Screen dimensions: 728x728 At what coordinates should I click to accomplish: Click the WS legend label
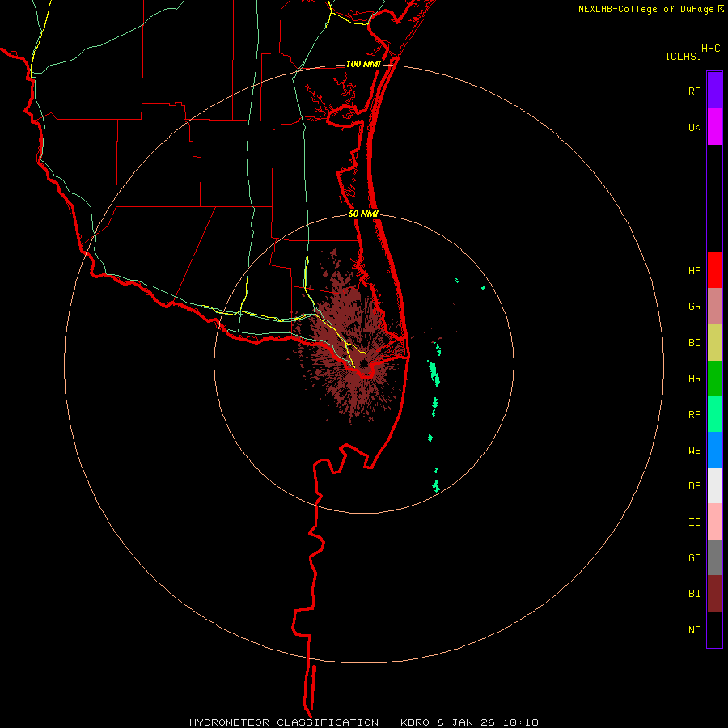(x=695, y=450)
